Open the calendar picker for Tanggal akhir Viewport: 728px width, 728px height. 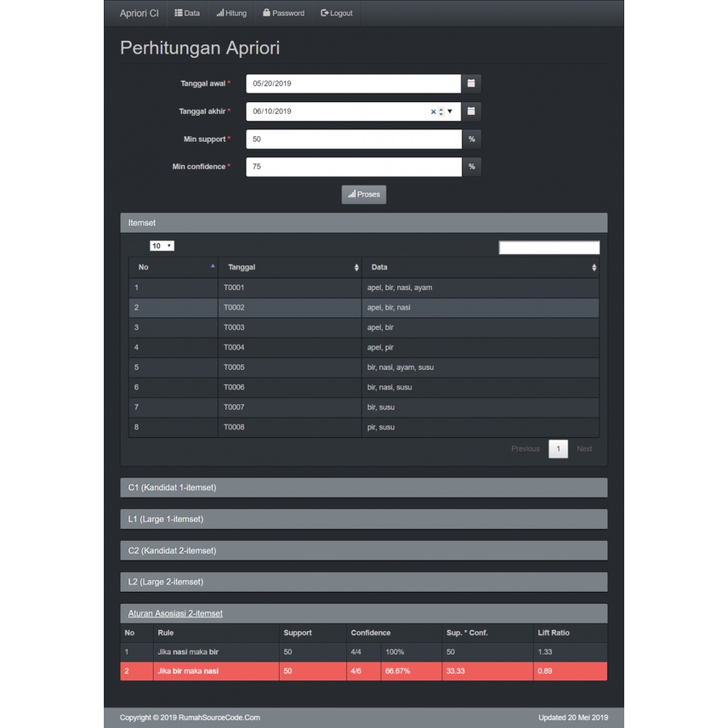(471, 111)
